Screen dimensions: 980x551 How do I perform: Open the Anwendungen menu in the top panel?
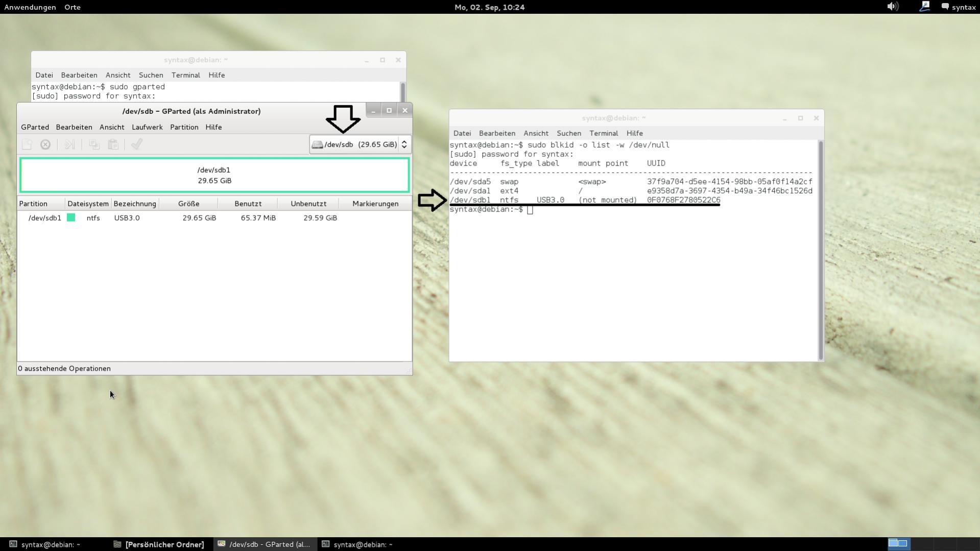(x=30, y=7)
